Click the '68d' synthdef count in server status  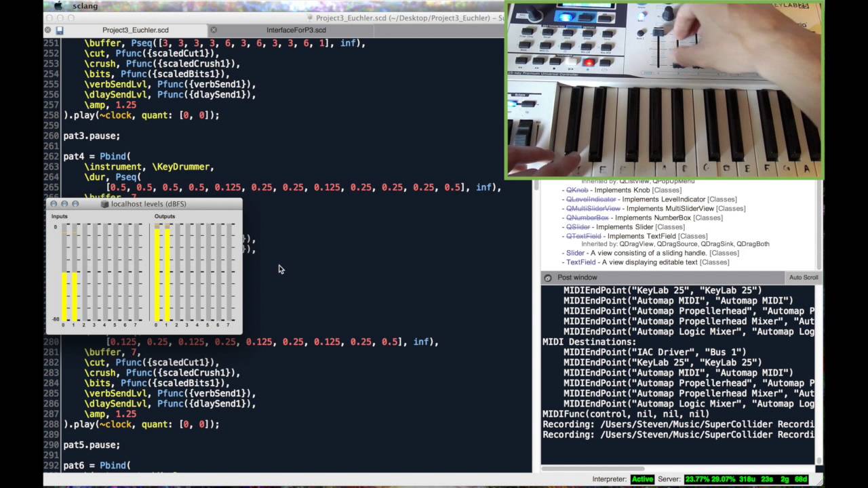[801, 479]
